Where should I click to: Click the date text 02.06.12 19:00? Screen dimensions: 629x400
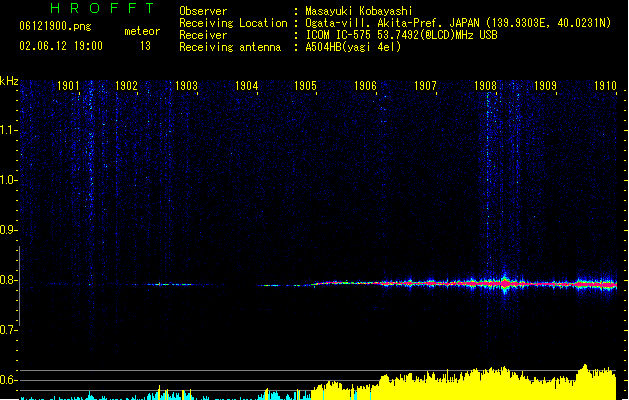pyautogui.click(x=61, y=46)
